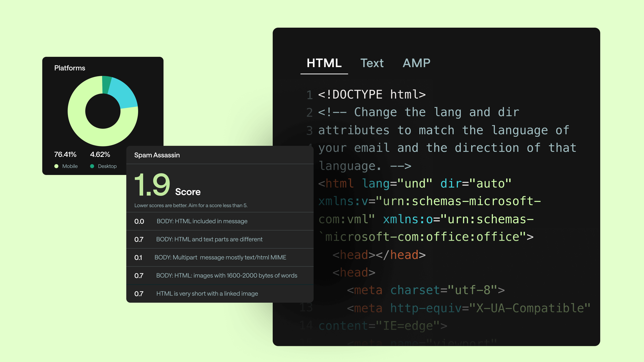644x362 pixels.
Task: Select the AMP tab
Action: tap(417, 63)
